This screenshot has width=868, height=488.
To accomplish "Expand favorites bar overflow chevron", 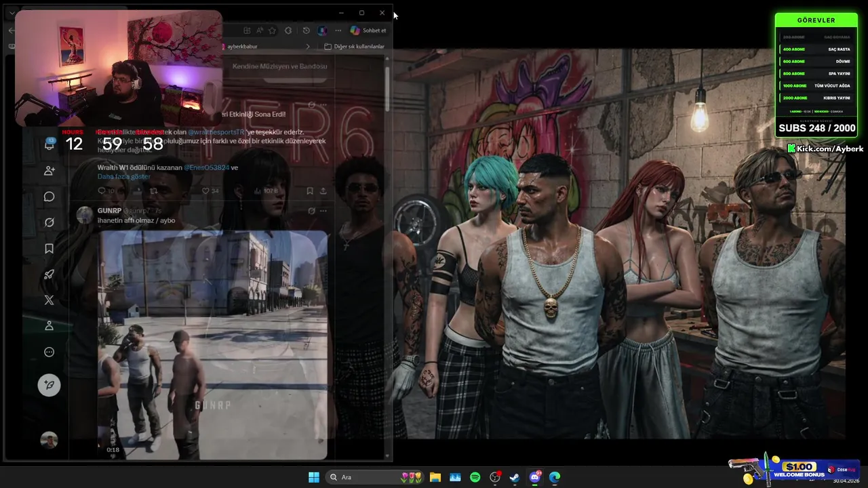I will (x=307, y=47).
